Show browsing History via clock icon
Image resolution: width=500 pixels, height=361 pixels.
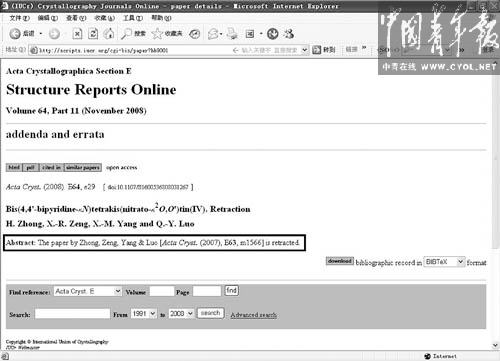(195, 34)
